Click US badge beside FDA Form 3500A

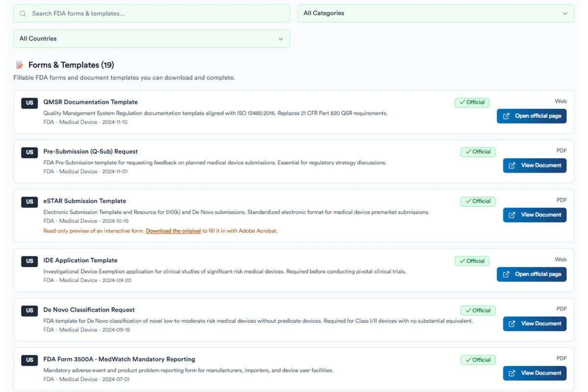[29, 360]
